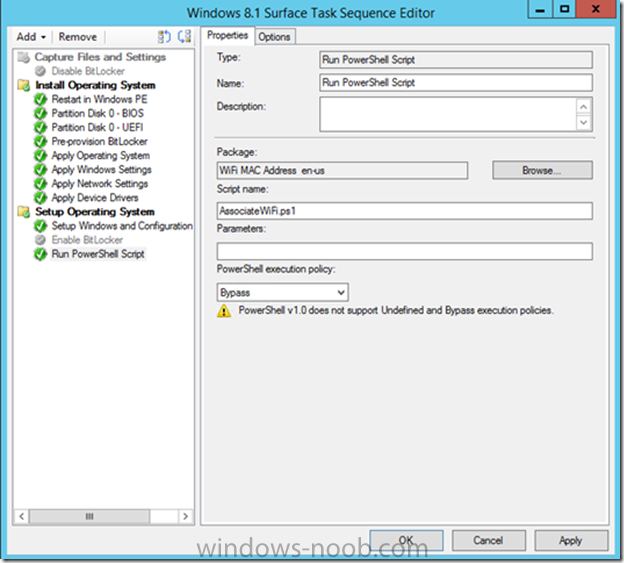
Task: Click the gray disabled icon beside Enable BitLocker
Action: 40,240
